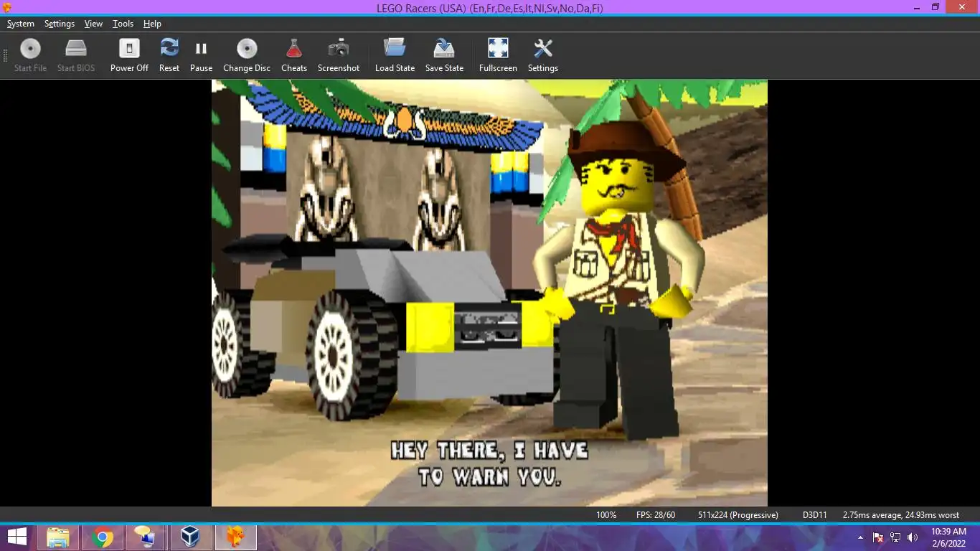Click the Save State icon
Image resolution: width=980 pixels, height=551 pixels.
pyautogui.click(x=444, y=48)
